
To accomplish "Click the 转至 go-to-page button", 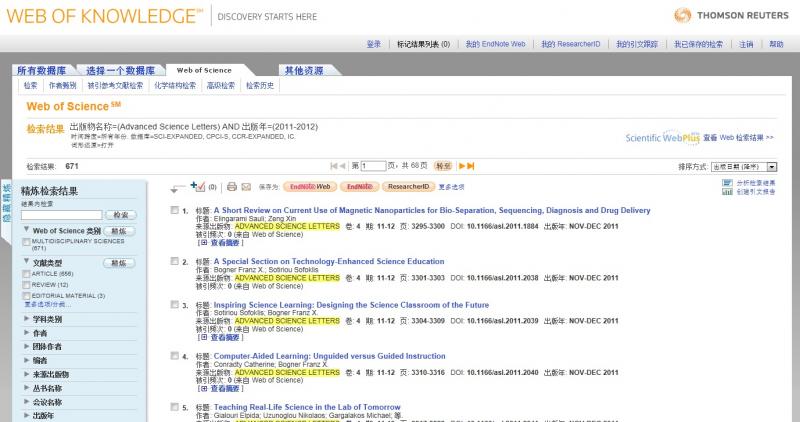I will pos(443,166).
